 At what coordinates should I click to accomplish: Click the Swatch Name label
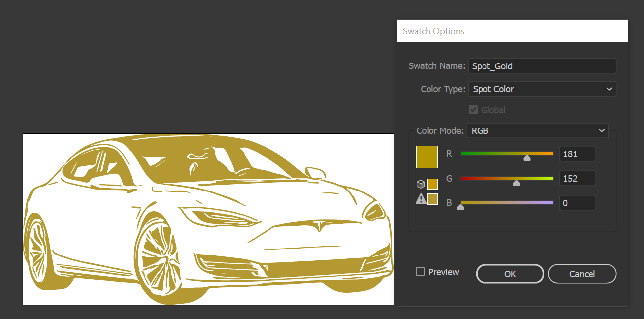(x=437, y=66)
